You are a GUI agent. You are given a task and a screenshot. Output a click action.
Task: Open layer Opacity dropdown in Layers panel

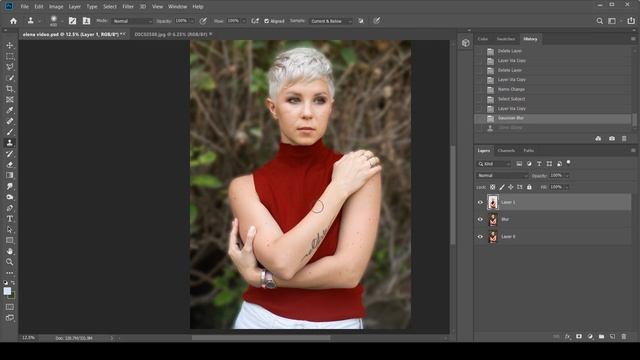click(567, 176)
